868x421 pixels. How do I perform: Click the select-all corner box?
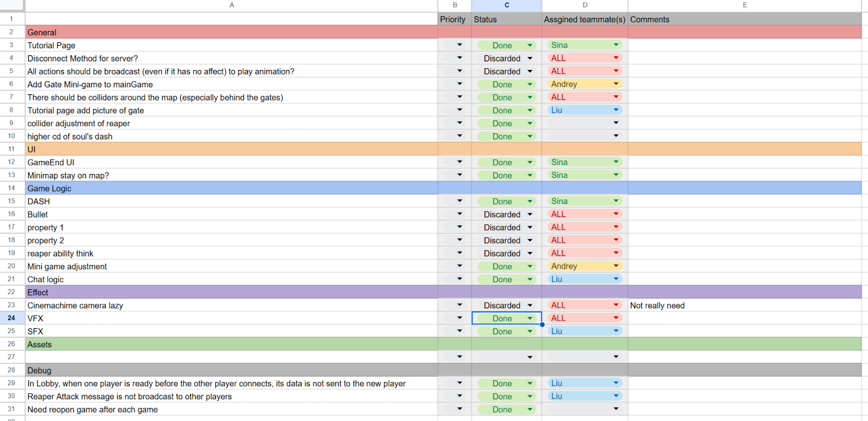click(x=11, y=5)
